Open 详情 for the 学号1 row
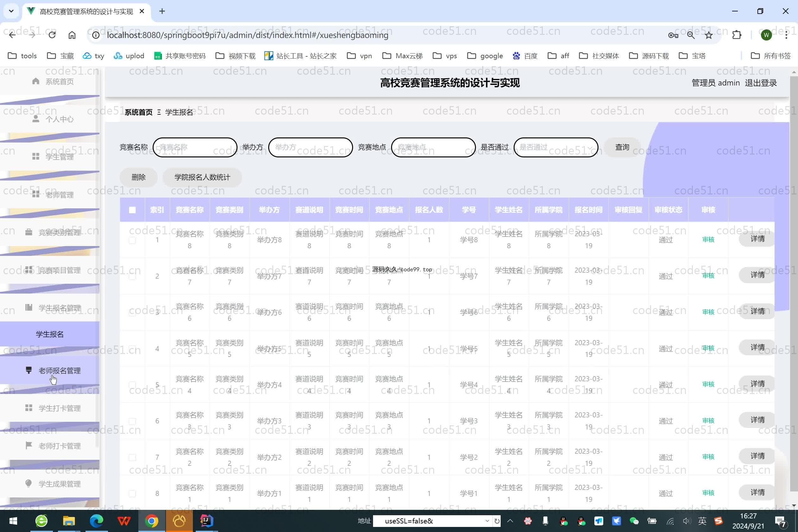 757,492
